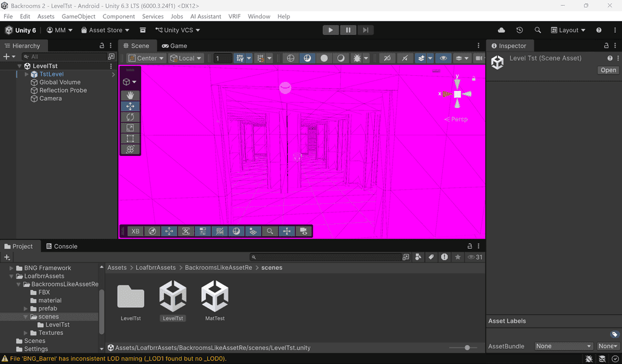Toggle shaded draw mode sphere
622x364 pixels.
point(324,58)
